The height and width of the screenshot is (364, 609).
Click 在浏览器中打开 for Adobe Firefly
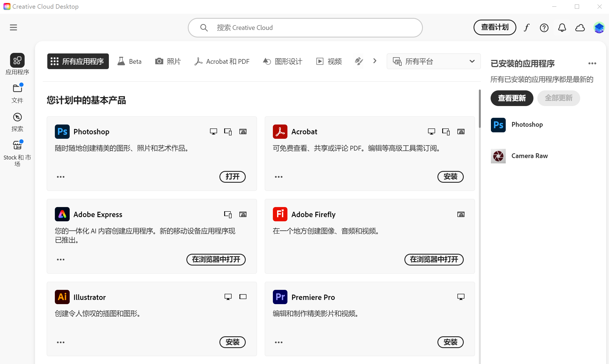[434, 260]
